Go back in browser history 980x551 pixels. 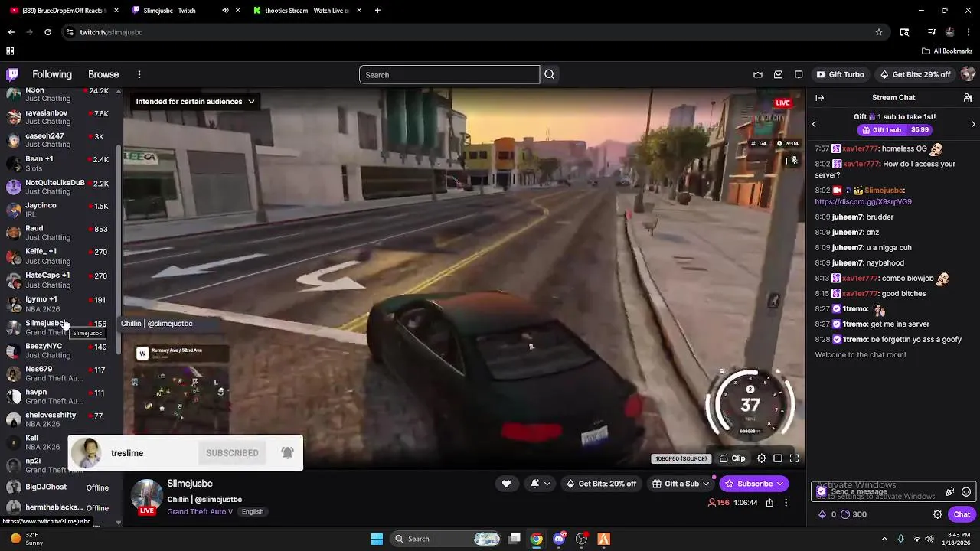(x=11, y=32)
